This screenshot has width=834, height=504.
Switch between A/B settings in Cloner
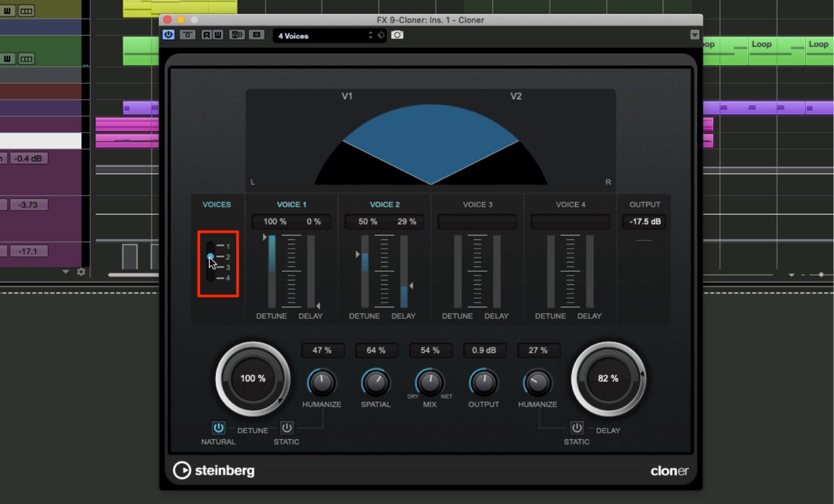coord(237,35)
